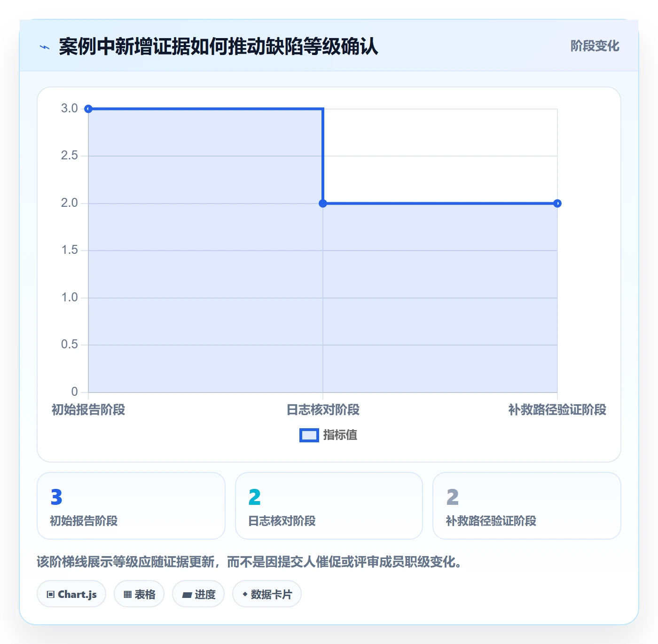This screenshot has height=644, width=658.
Task: Click the x-axis label 初始报告阶段
Action: pos(88,410)
